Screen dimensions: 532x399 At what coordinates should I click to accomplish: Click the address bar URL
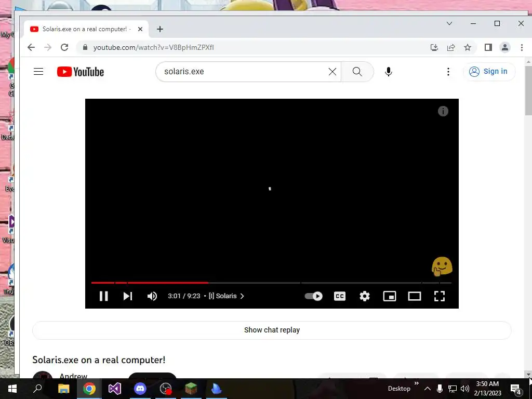[153, 47]
